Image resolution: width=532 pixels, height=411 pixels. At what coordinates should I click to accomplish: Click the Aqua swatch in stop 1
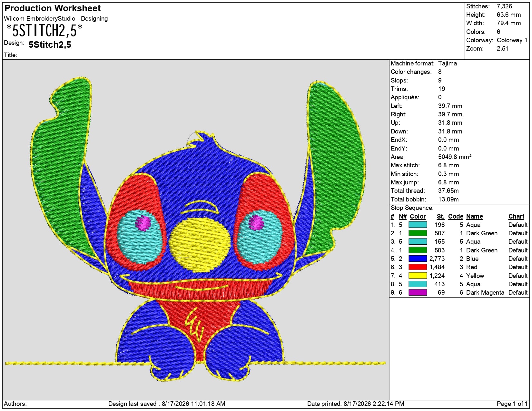point(418,225)
